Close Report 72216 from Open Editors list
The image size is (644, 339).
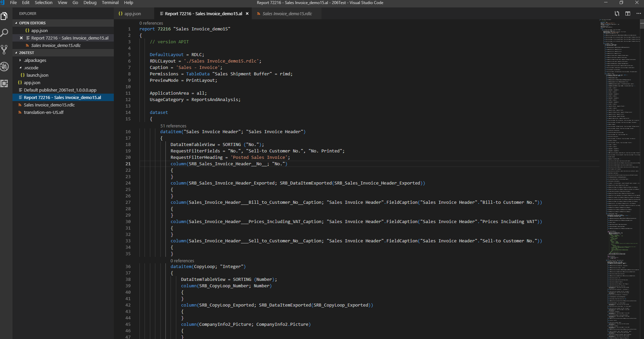pyautogui.click(x=21, y=38)
